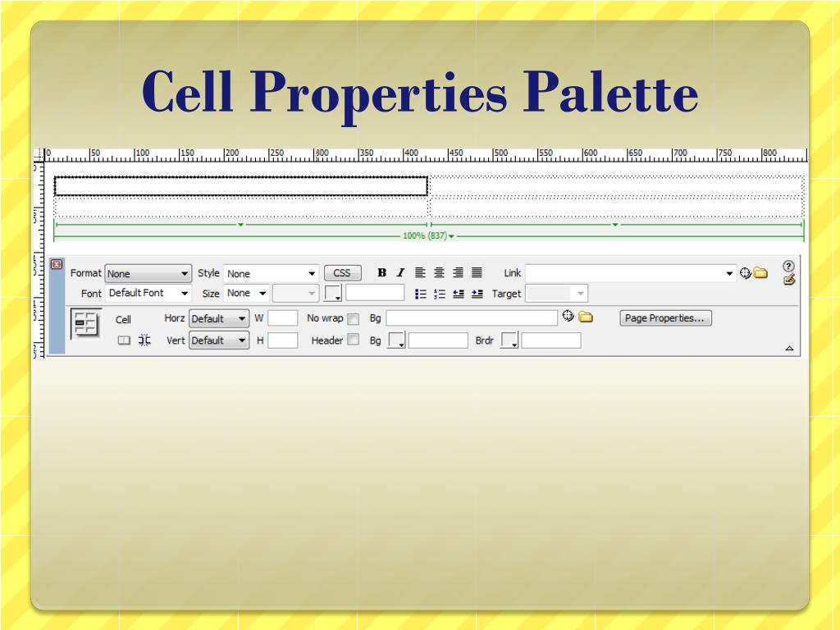The height and width of the screenshot is (630, 840).
Task: Open the cell Bg color swatch
Action: point(396,340)
